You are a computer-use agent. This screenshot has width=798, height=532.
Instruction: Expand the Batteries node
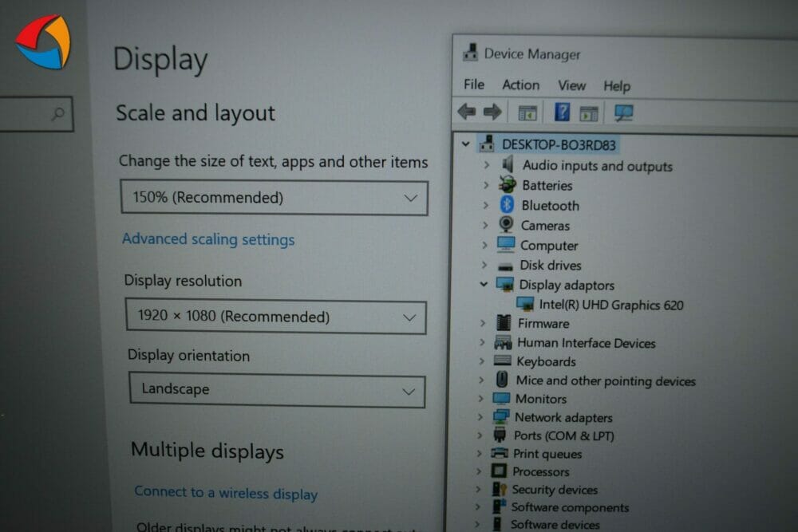coord(486,184)
